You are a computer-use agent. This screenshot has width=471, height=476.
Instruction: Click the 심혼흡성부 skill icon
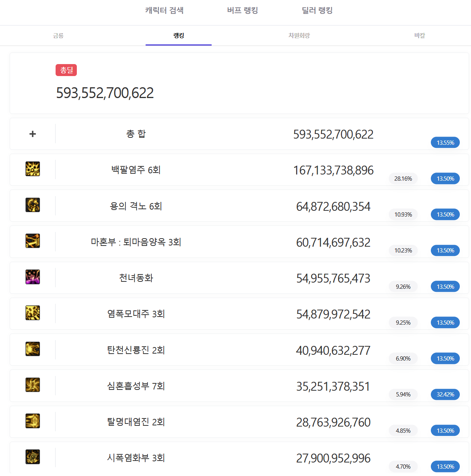33,385
